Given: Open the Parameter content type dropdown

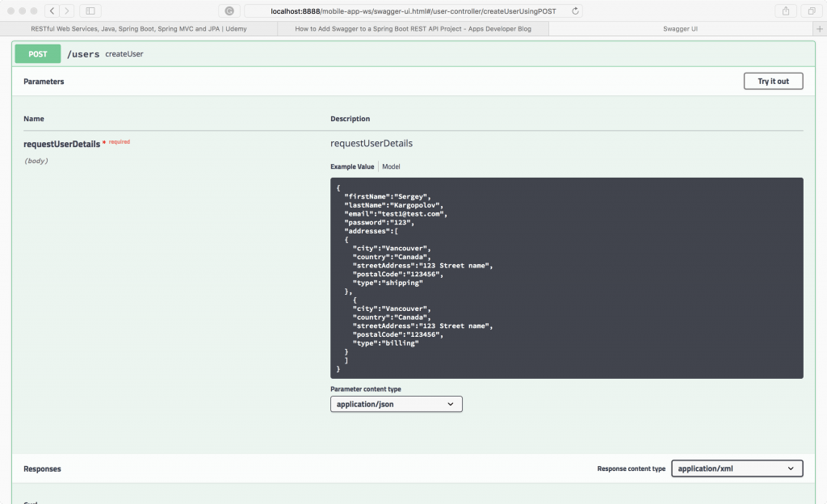Looking at the screenshot, I should click(x=396, y=404).
